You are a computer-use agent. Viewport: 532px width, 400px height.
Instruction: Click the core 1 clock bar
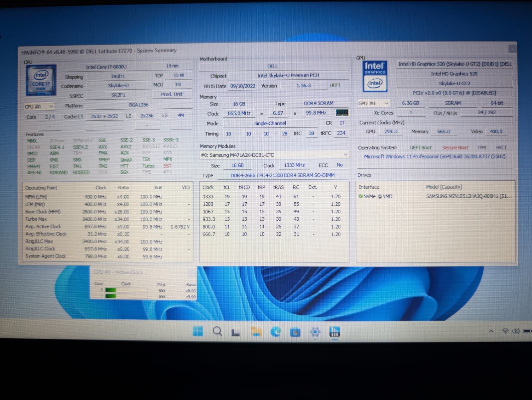[126, 296]
